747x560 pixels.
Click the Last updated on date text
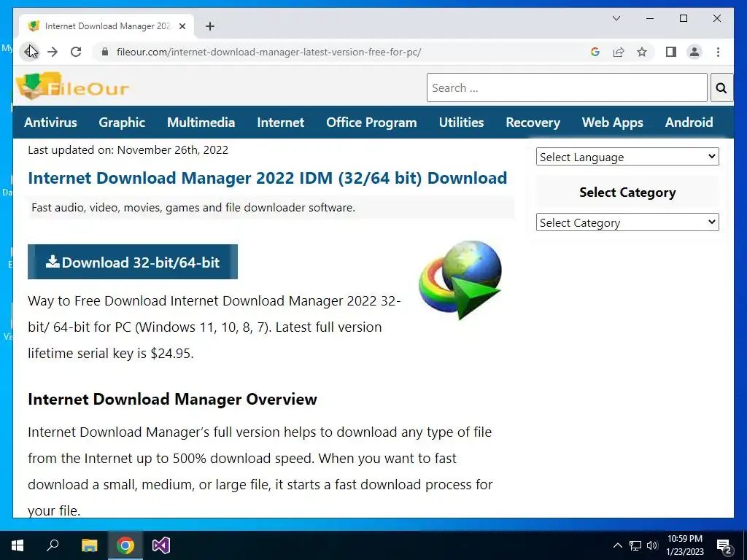click(x=128, y=150)
